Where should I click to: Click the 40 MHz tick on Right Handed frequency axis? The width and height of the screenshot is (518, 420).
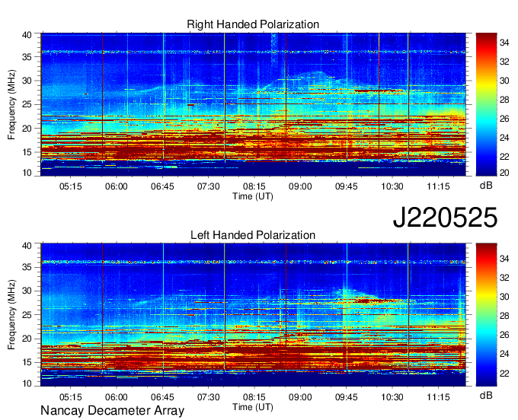(27, 35)
